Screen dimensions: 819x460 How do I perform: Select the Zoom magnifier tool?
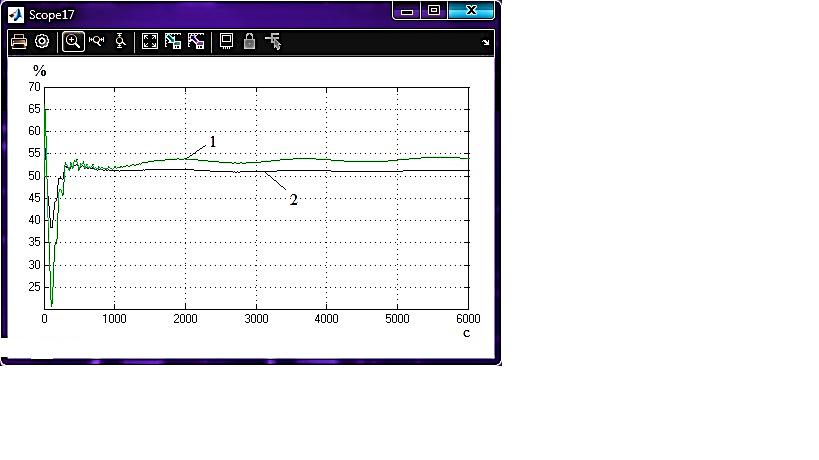tap(73, 41)
